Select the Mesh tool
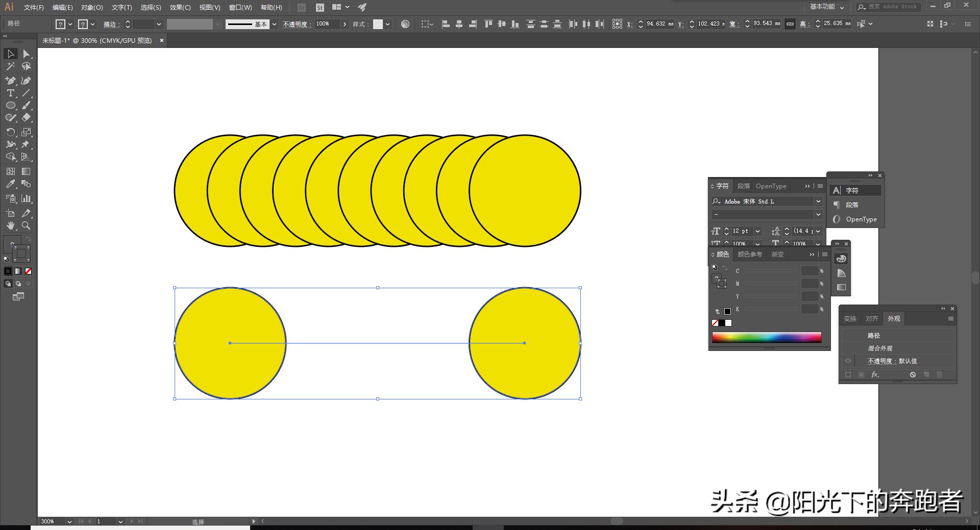This screenshot has width=980, height=530. (x=11, y=171)
